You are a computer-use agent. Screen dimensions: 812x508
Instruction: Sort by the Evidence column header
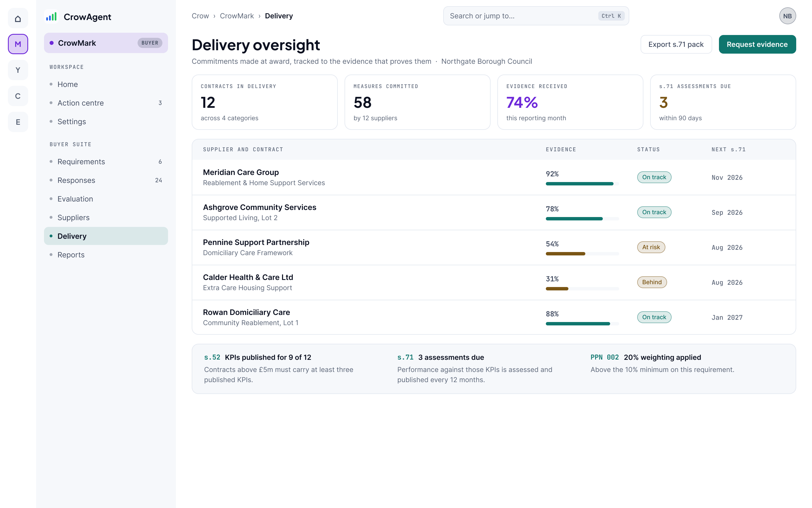[x=561, y=150]
